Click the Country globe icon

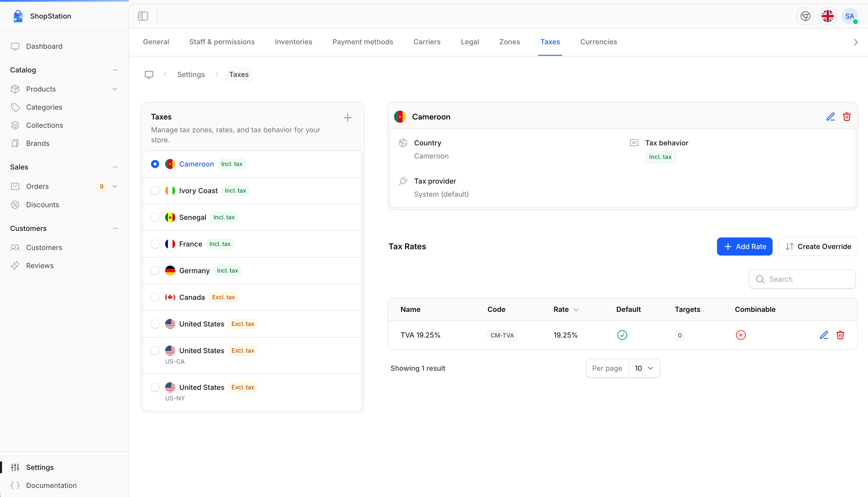tap(403, 143)
